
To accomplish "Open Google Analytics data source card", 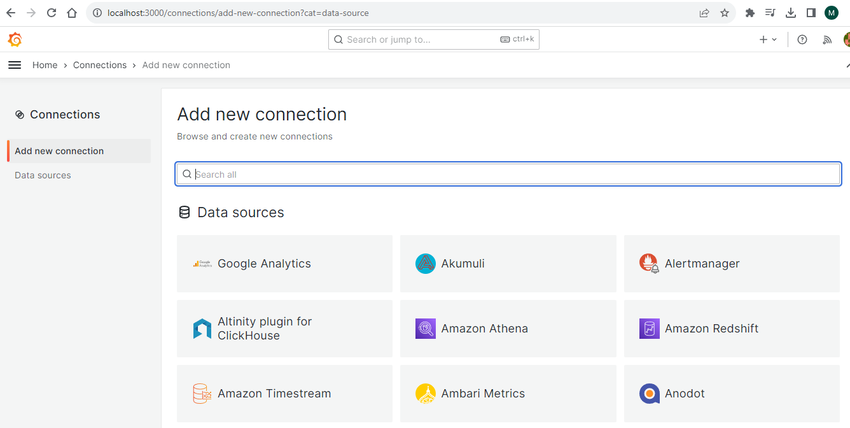I will [285, 264].
